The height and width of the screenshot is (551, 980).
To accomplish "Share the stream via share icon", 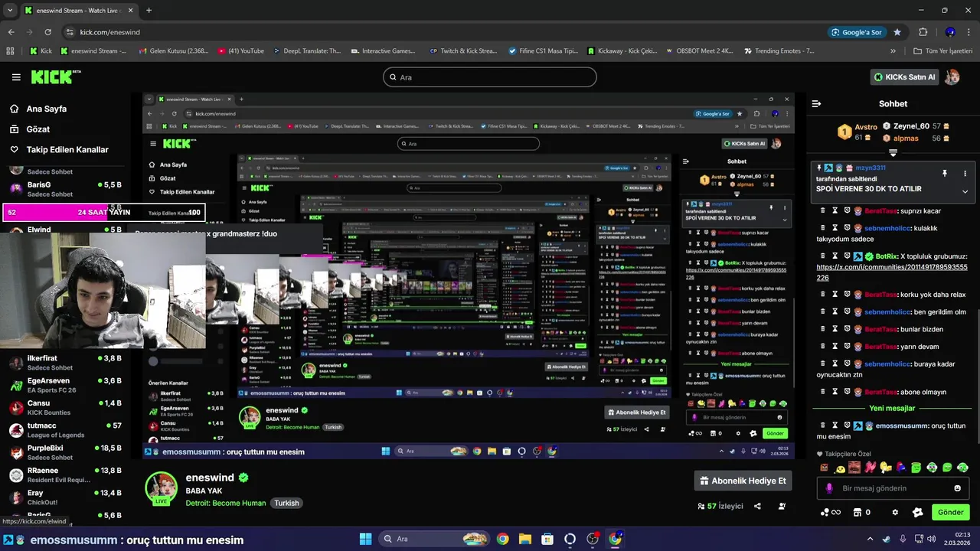I will [x=757, y=506].
